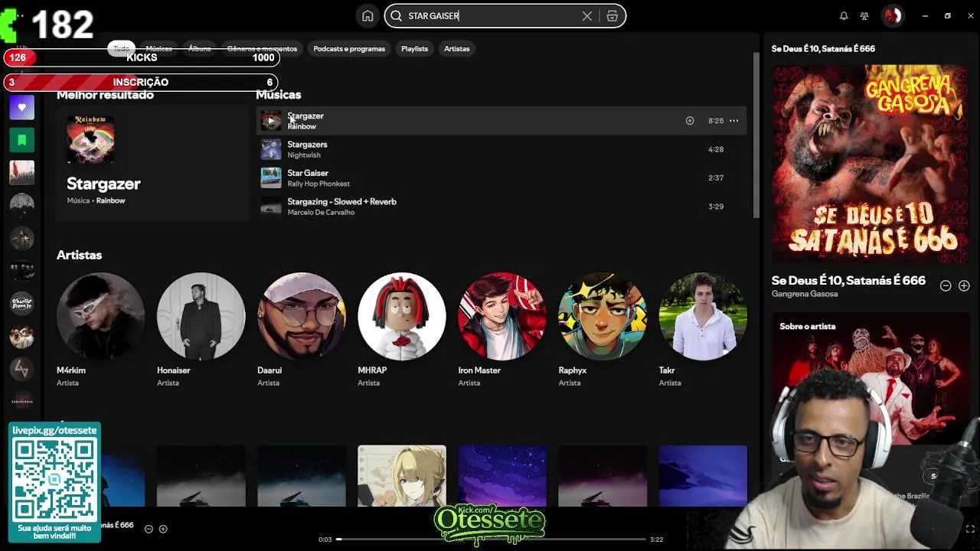The width and height of the screenshot is (980, 551).
Task: Click the Músicas section heading
Action: pos(278,94)
